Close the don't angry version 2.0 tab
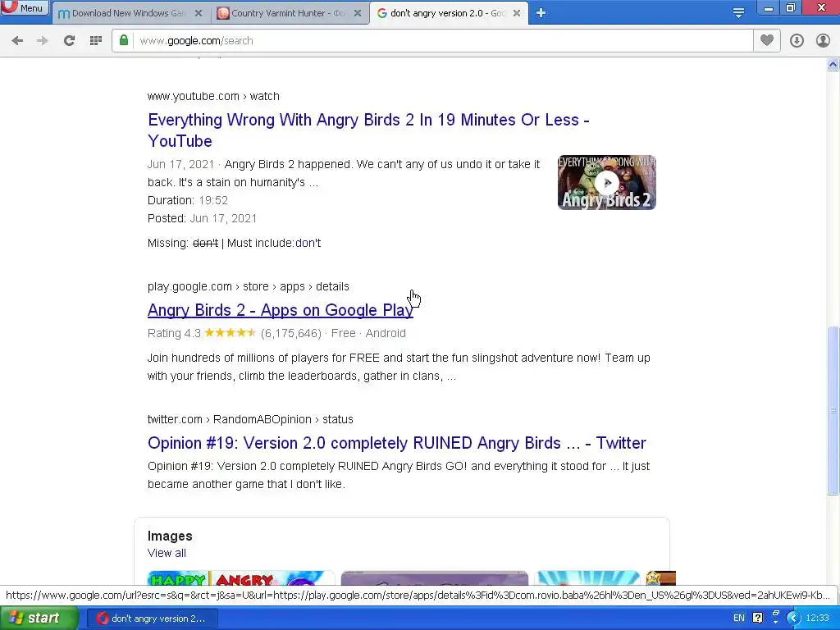Screen dimensions: 840x630 point(517,13)
